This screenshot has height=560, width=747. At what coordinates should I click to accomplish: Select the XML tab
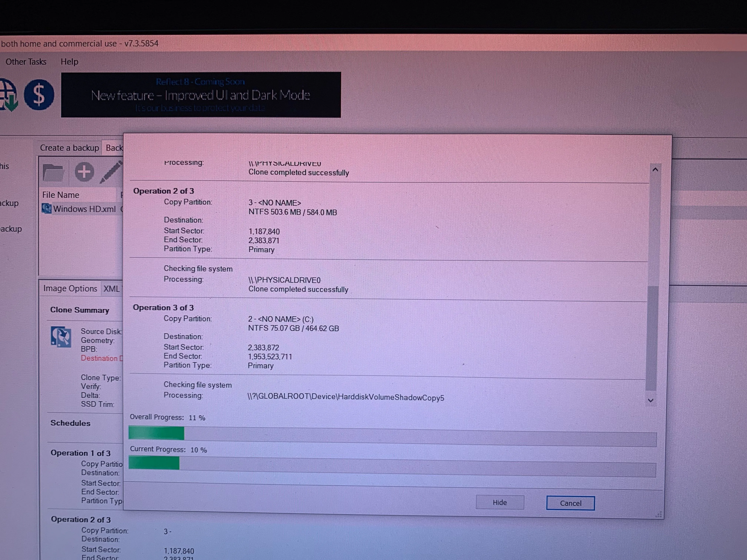click(x=112, y=289)
